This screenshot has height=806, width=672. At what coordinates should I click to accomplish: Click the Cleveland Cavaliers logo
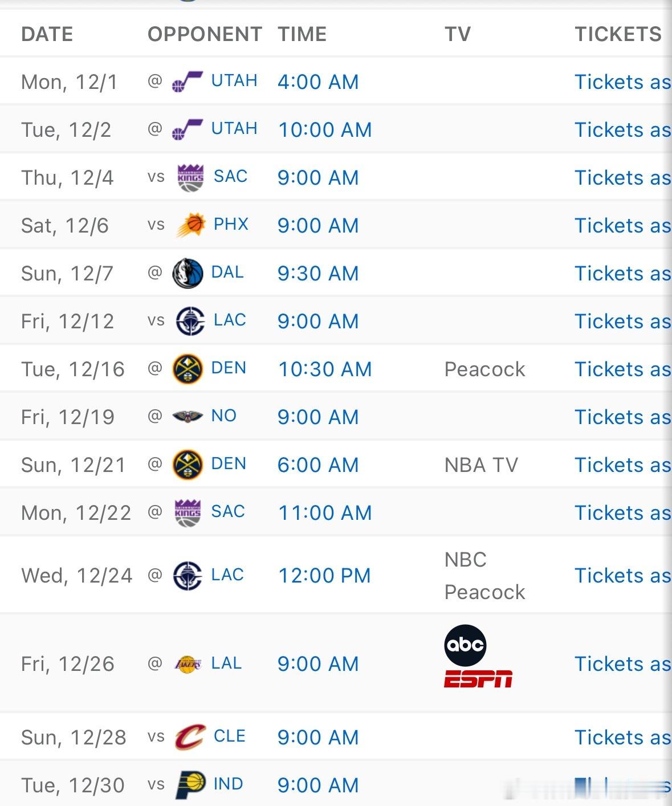pos(190,737)
